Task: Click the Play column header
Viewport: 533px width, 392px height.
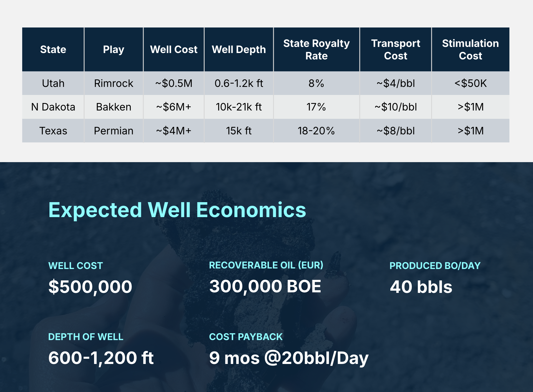Action: 114,49
